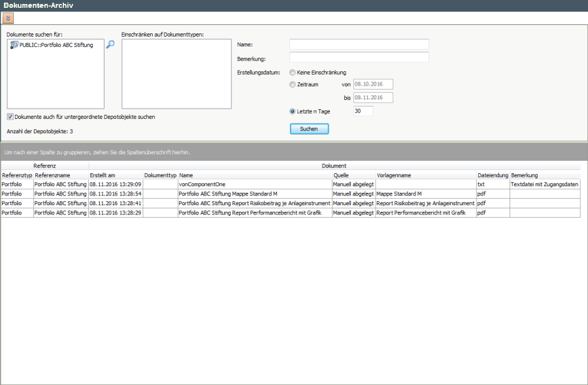Sort by the 'Erstellt am' column header
Screen dimensions: 588x385
(x=103, y=175)
